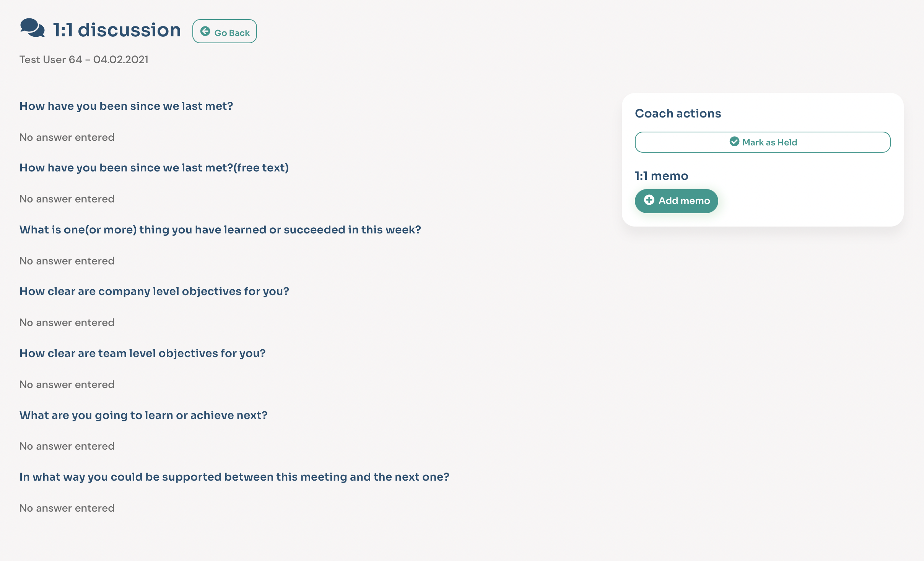Image resolution: width=924 pixels, height=561 pixels.
Task: Click the chat bubbles icon beside the title
Action: [32, 28]
